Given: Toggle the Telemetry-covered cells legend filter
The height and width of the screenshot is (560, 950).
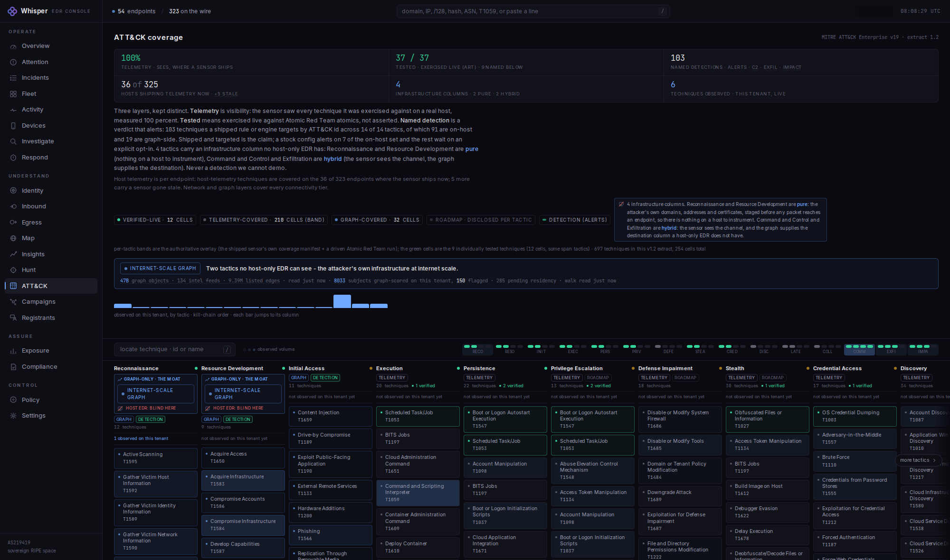Looking at the screenshot, I should [264, 220].
